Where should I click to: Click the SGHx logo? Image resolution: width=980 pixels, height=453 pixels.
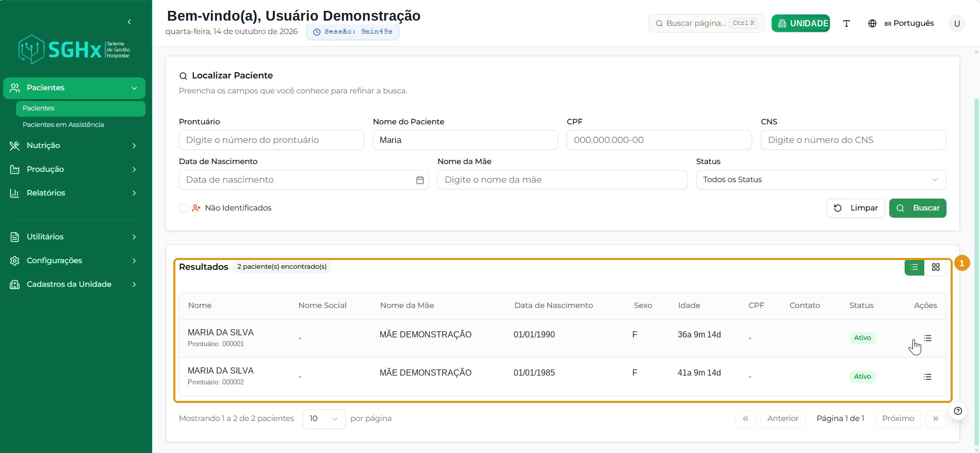(74, 50)
